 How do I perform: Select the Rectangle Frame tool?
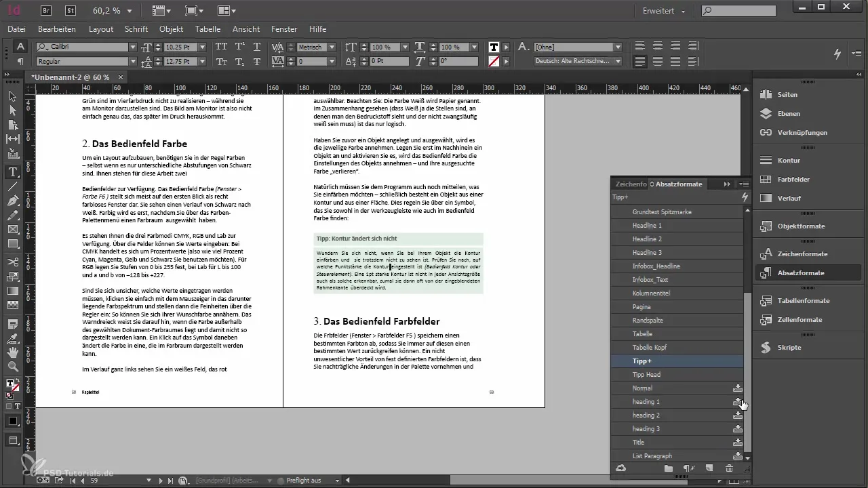[x=12, y=230]
